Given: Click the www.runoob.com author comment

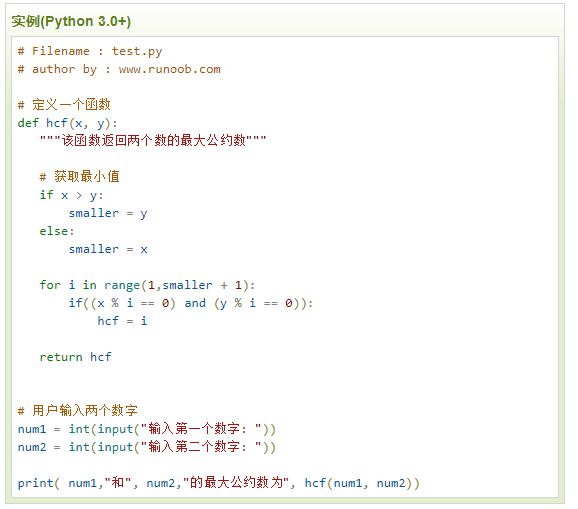Looking at the screenshot, I should (119, 69).
